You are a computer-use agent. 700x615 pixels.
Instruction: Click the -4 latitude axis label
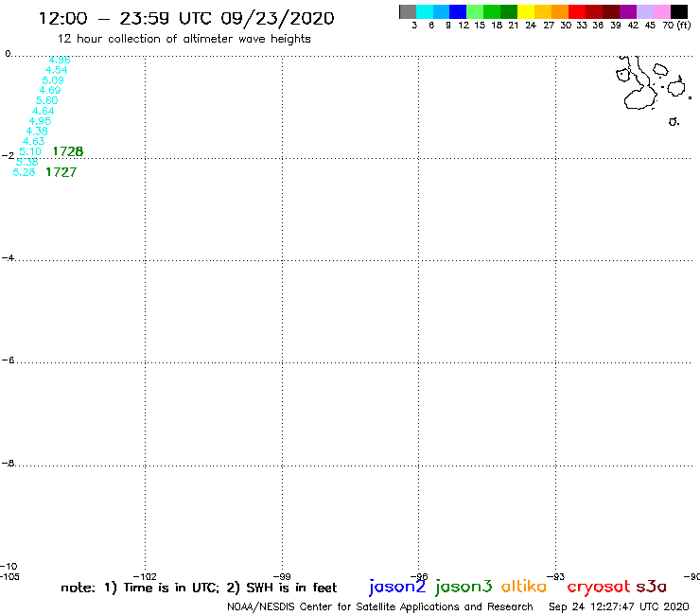8,257
